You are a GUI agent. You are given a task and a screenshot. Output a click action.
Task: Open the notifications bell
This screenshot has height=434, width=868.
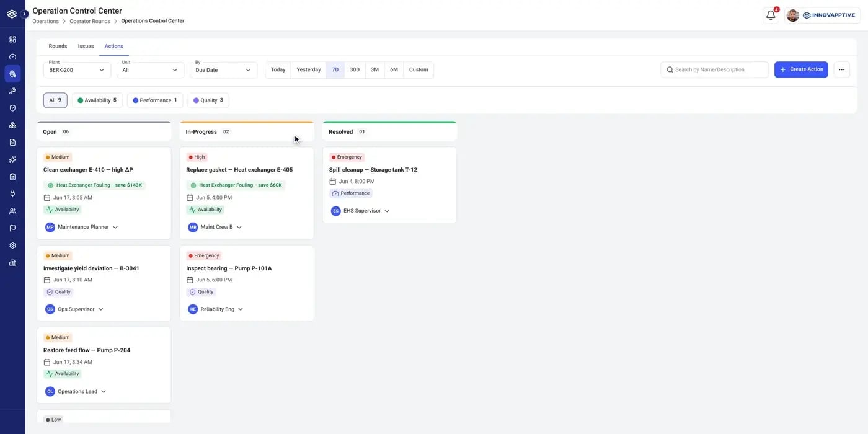(771, 15)
